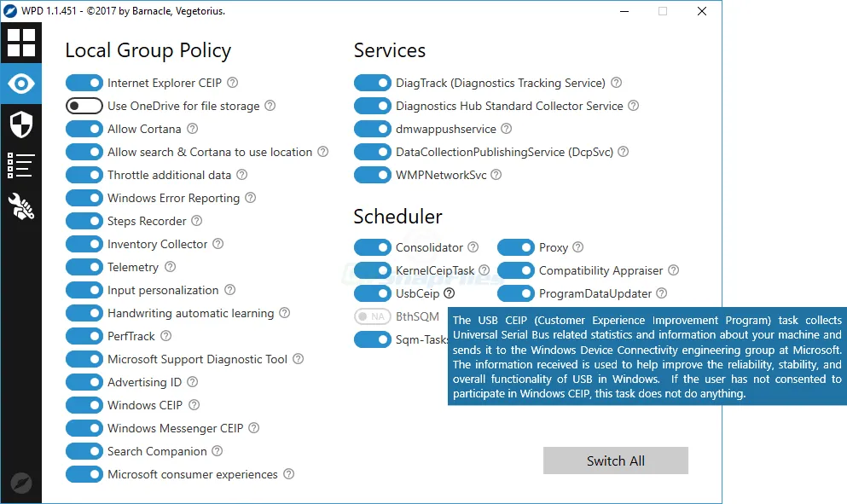
Task: Toggle the Microsoft consumer experiences switch
Action: coord(84,474)
